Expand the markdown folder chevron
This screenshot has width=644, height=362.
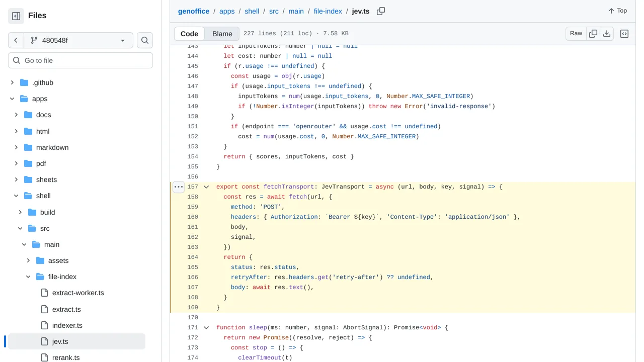16,147
